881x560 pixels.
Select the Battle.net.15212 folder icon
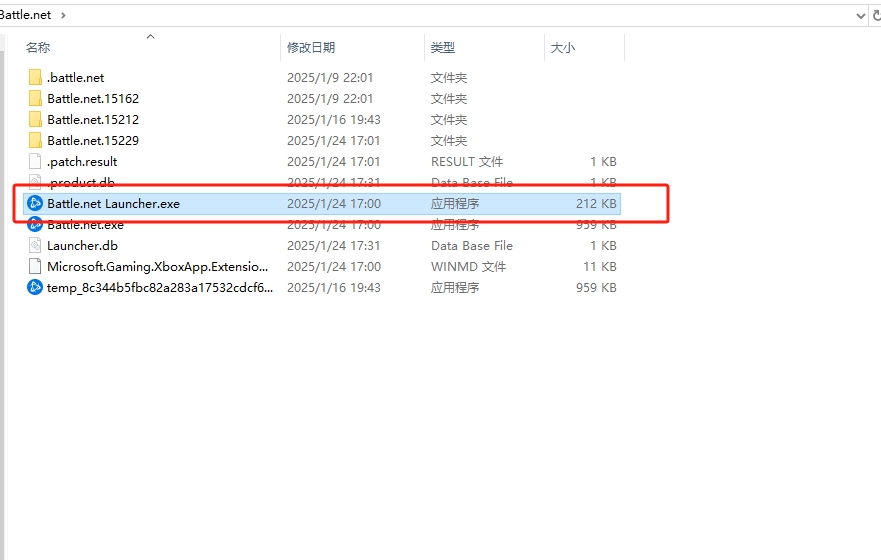coord(35,120)
